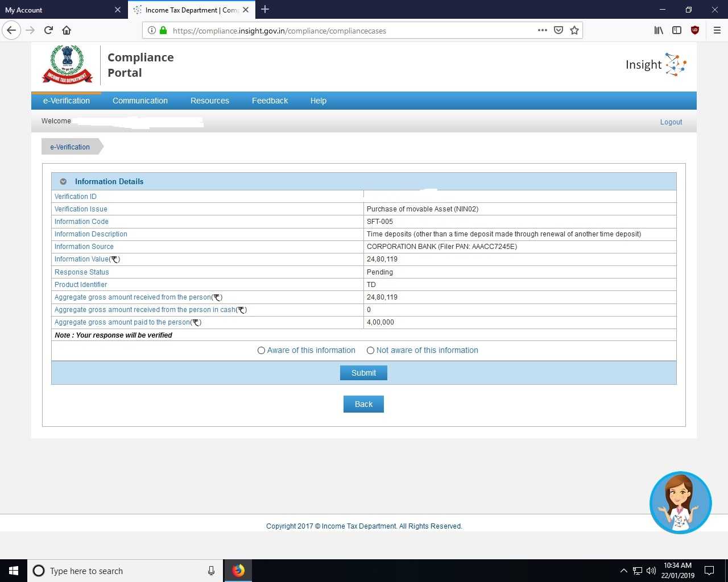Click the URL address field

tap(353, 31)
